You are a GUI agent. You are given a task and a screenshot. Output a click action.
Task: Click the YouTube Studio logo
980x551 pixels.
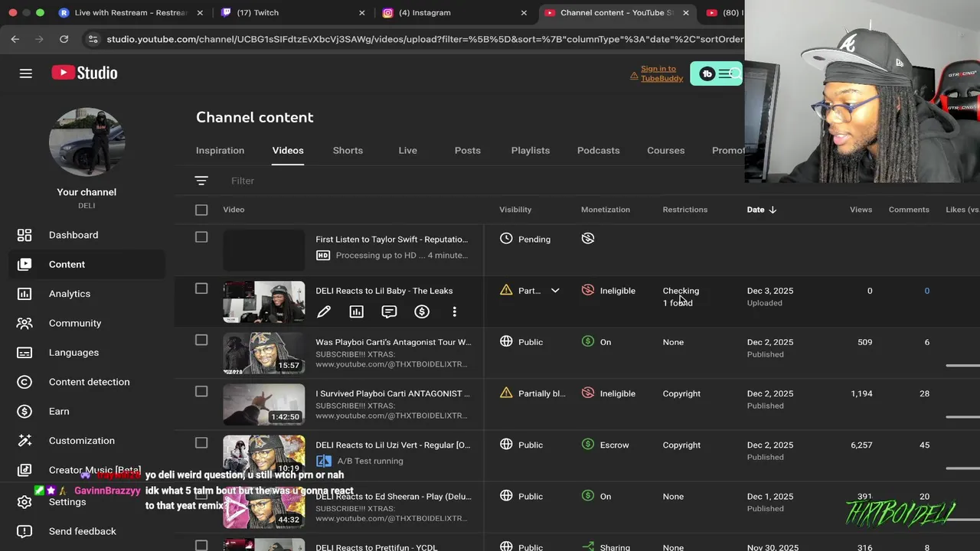(84, 73)
